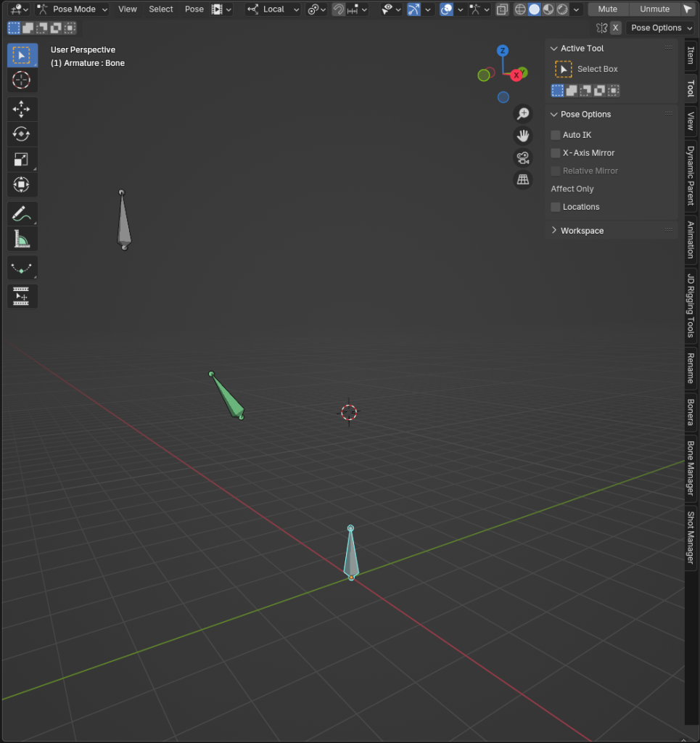Pick the Scale tool

point(22,159)
